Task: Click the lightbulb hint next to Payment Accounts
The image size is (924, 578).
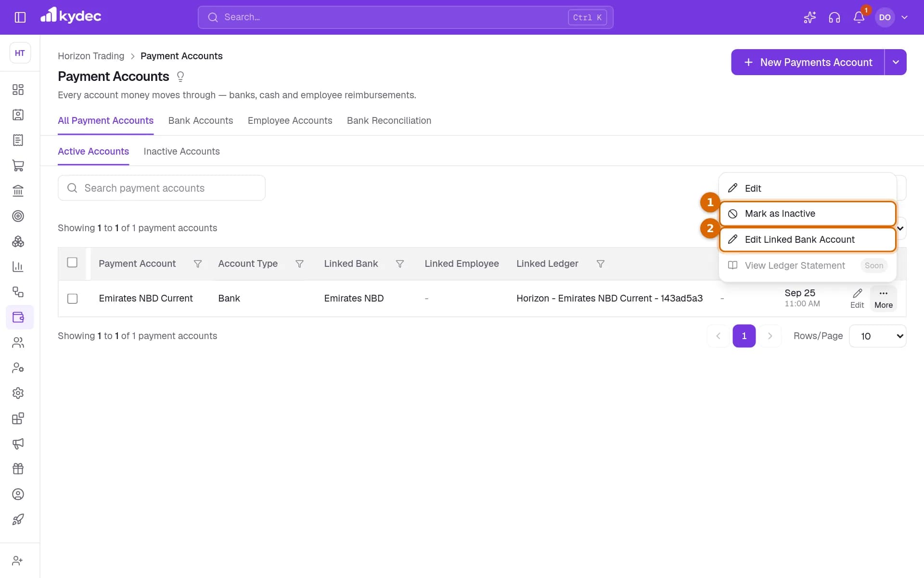Action: click(x=180, y=77)
